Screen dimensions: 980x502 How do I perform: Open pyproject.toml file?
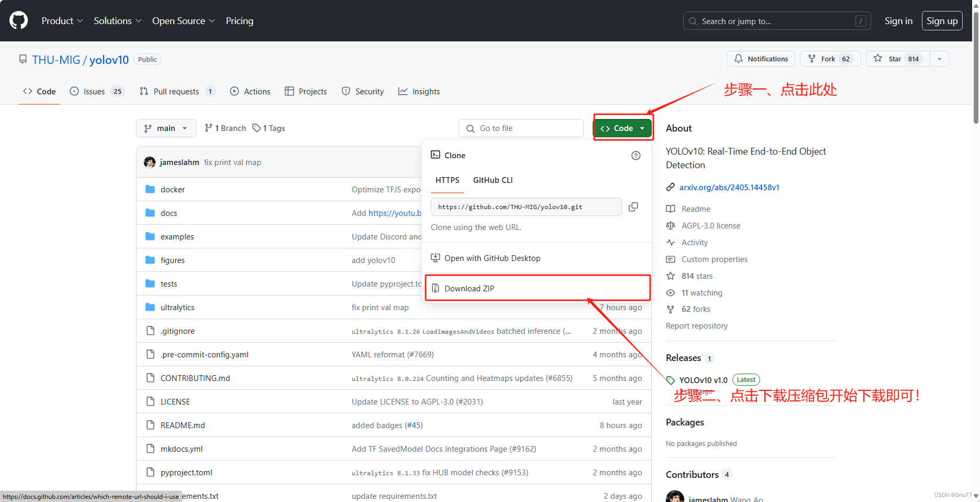coord(186,473)
